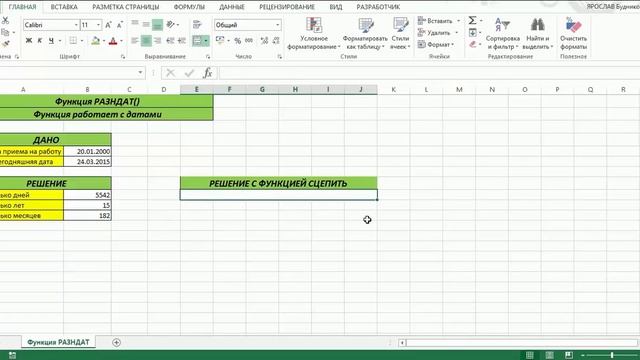Click Merge and Center icon

197,40
